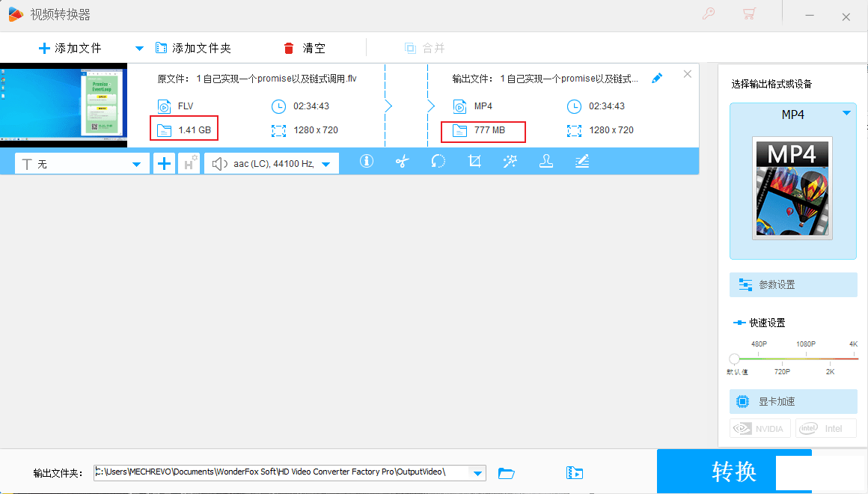Viewport: 868px width, 494px height.
Task: Start conversion with 转换 button
Action: (734, 471)
